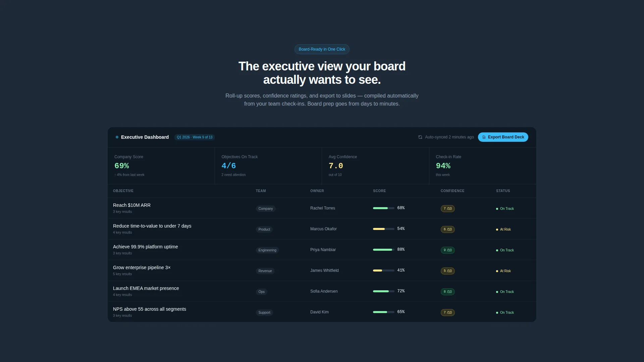Select owner Marcus Okafor

pos(323,229)
